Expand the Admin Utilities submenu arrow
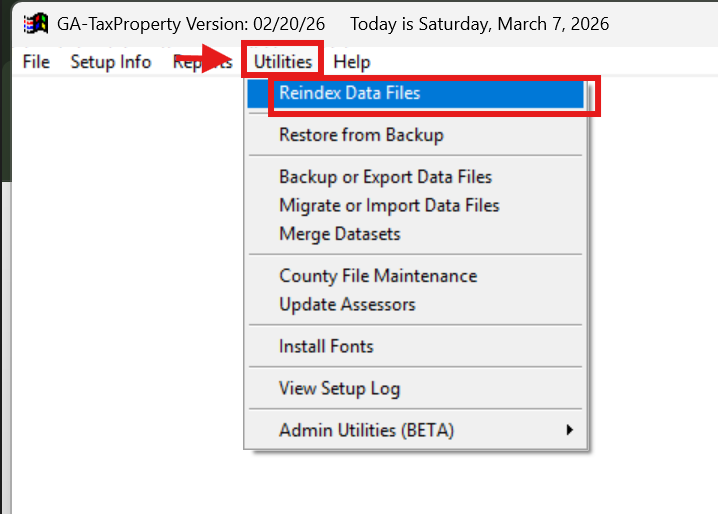Image resolution: width=718 pixels, height=514 pixels. tap(569, 430)
